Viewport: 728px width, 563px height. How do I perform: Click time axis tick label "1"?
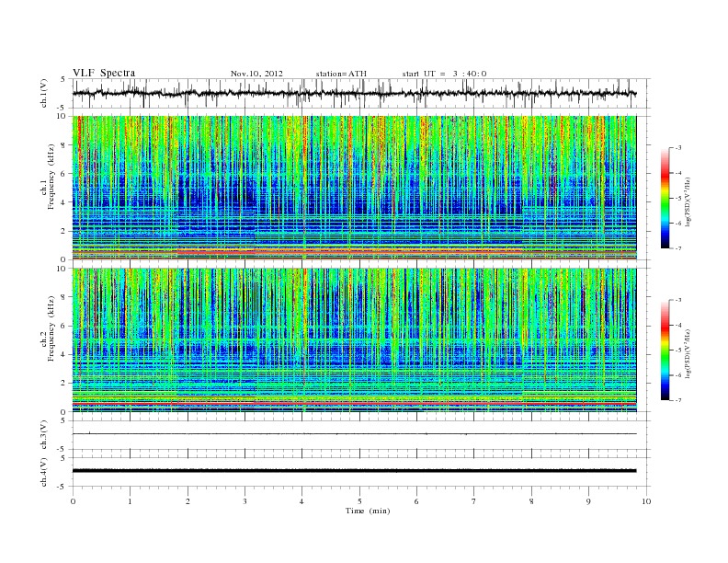[130, 501]
